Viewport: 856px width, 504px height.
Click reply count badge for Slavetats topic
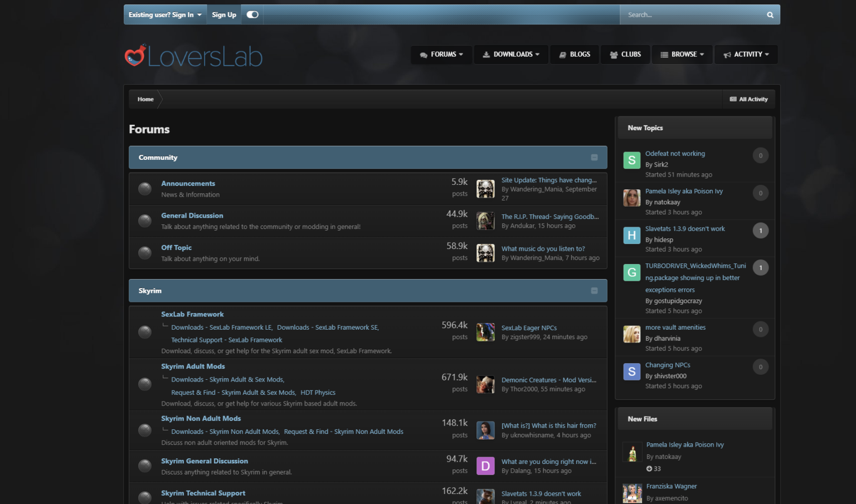(x=761, y=231)
